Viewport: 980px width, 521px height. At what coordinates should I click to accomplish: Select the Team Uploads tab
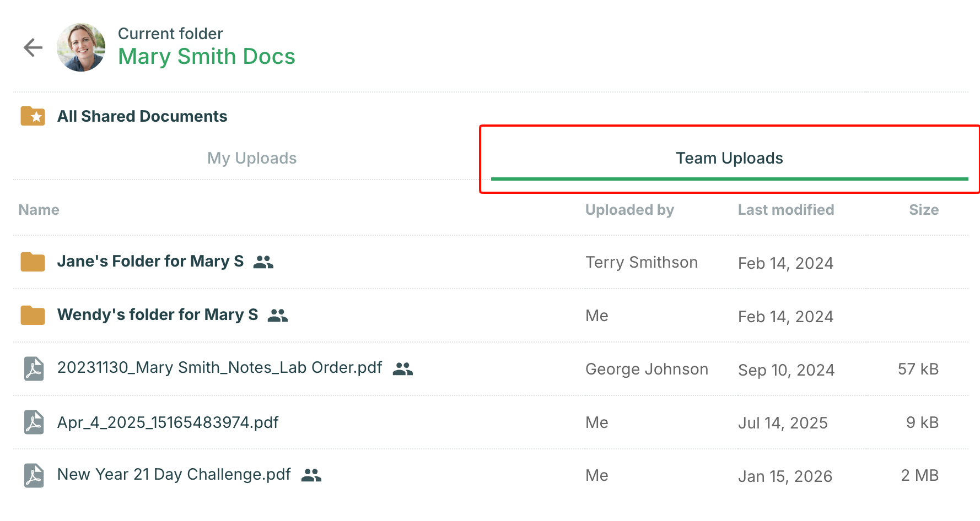coord(729,158)
